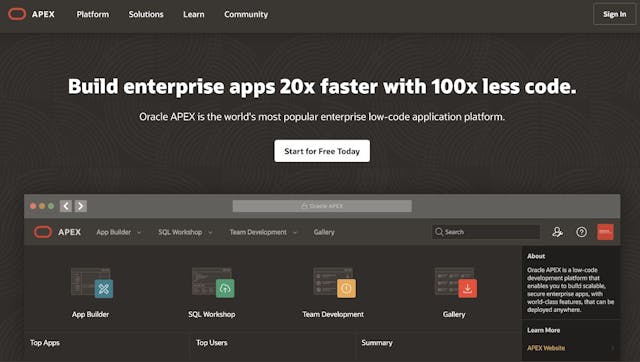Go forward using browser mockup forward arrow
Screen dimensions: 640x362
[x=80, y=206]
